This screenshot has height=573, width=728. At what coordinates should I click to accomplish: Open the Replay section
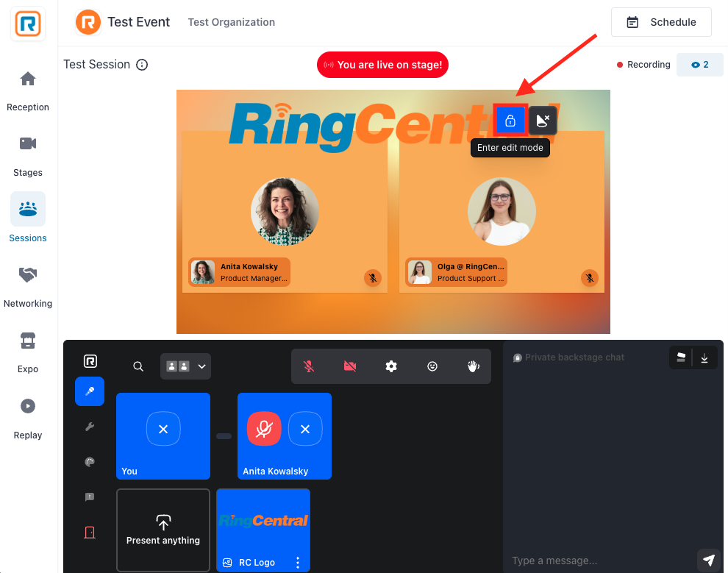28,419
